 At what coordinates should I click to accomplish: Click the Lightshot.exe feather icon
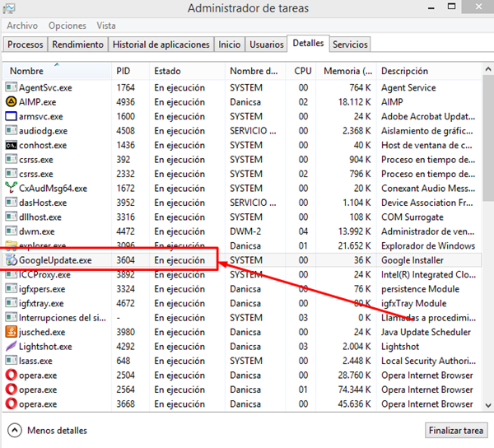click(x=12, y=347)
